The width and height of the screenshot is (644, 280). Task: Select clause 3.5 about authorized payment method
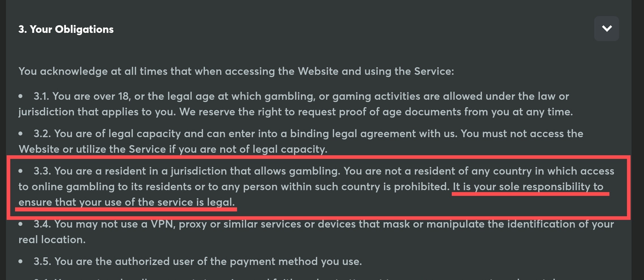click(x=198, y=261)
